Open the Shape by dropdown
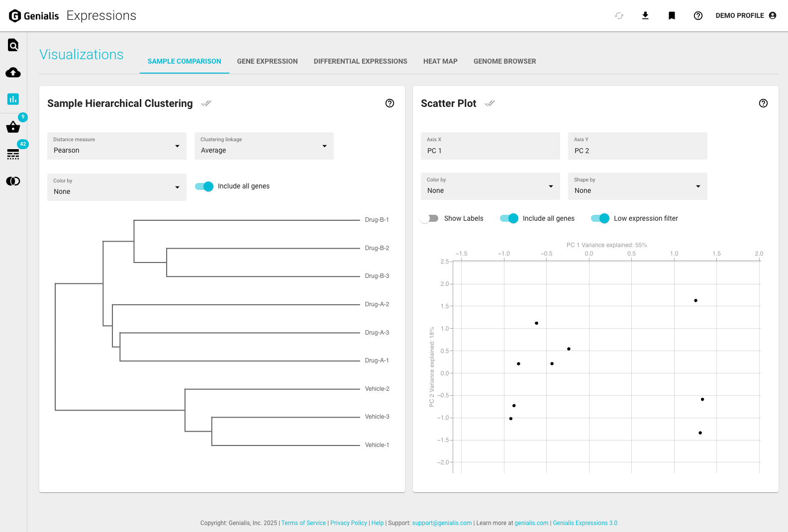 click(x=637, y=186)
